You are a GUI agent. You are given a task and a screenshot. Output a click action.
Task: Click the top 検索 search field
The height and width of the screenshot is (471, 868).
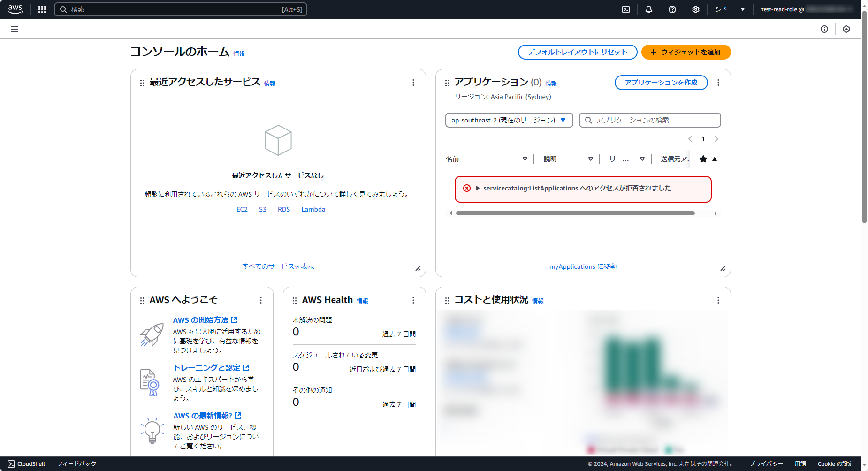click(x=181, y=9)
